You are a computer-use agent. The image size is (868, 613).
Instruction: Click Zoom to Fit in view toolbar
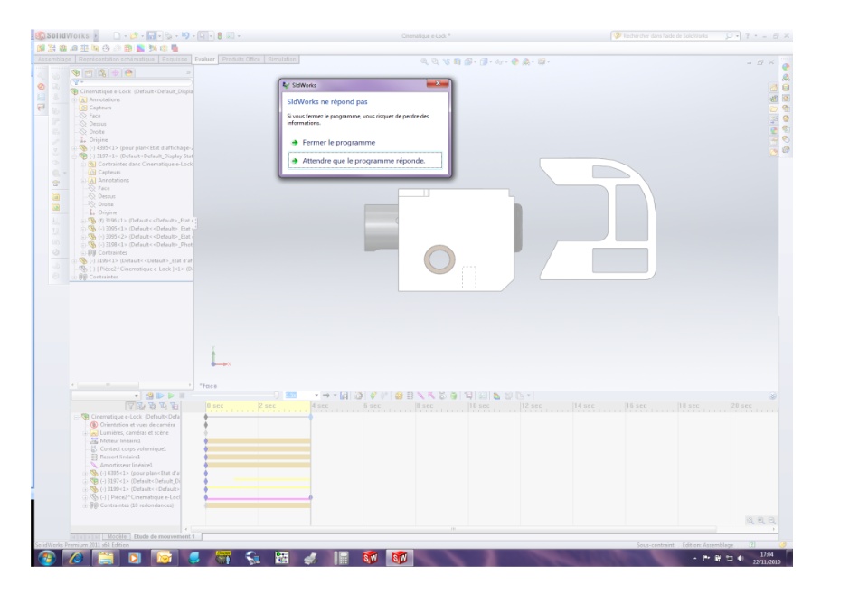[424, 62]
